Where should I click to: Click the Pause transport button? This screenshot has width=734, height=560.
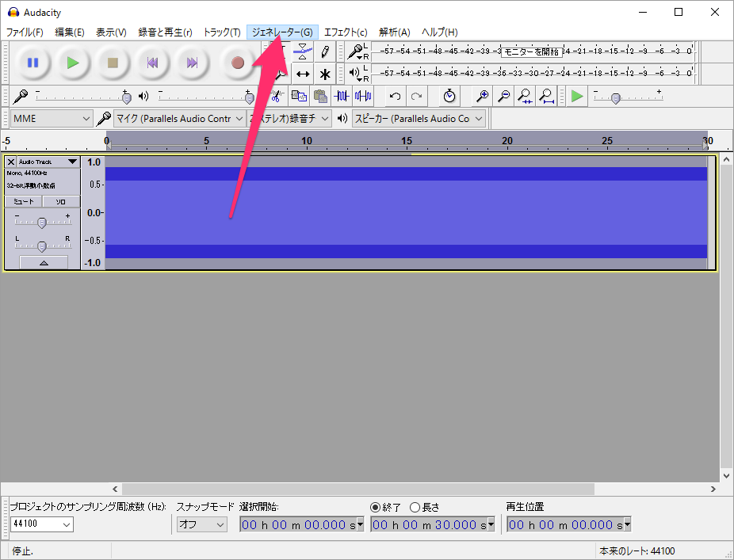pos(32,63)
